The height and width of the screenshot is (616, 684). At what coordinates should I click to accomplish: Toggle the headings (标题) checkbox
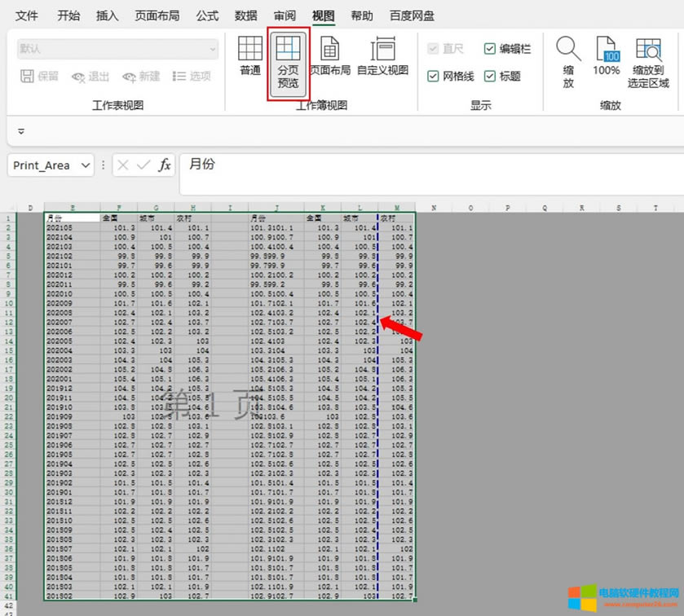pos(490,76)
